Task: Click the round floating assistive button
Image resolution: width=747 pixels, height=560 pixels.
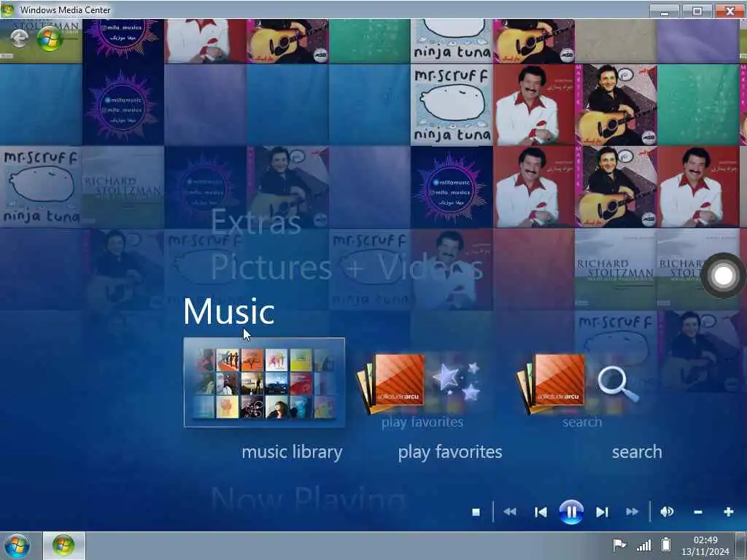Action: pyautogui.click(x=723, y=276)
